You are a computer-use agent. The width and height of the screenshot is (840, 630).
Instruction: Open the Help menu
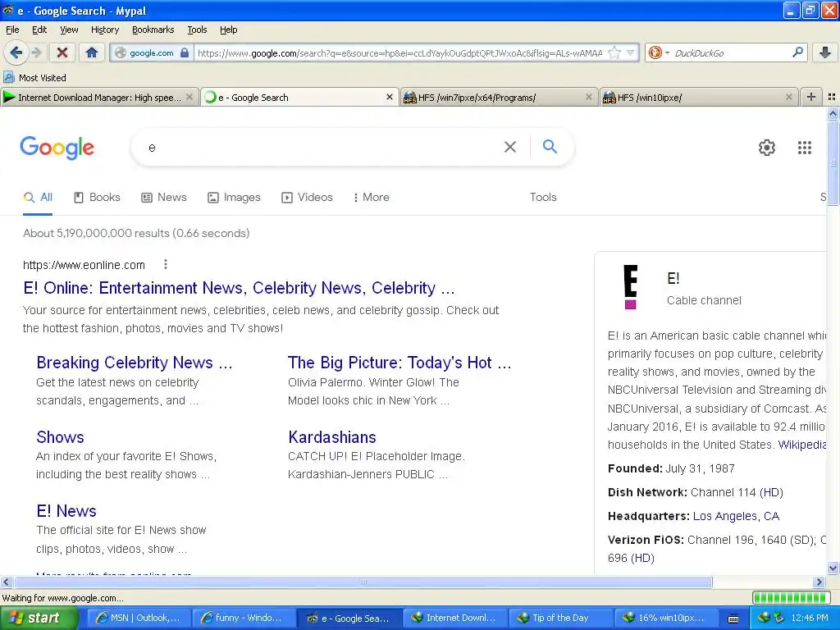tap(228, 30)
